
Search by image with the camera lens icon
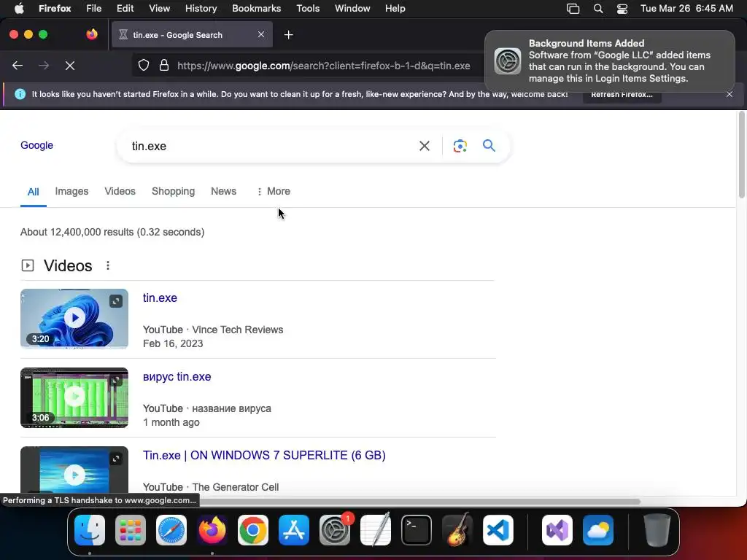pyautogui.click(x=460, y=146)
